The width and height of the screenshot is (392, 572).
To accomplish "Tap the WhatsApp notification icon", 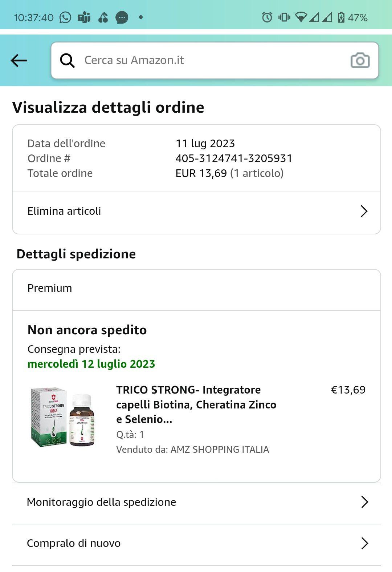I will [65, 17].
